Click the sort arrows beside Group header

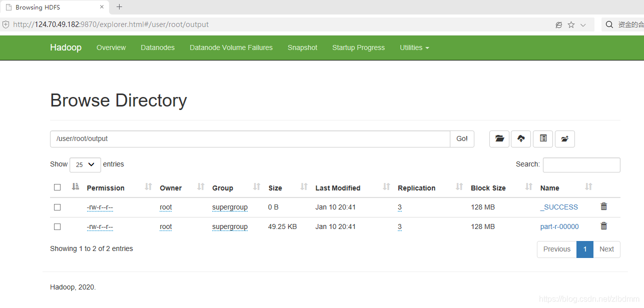pos(257,186)
